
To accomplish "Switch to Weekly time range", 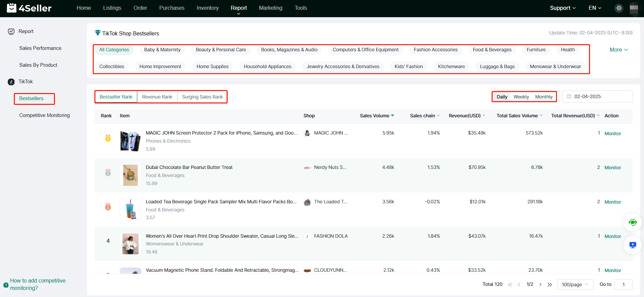I will click(x=521, y=97).
